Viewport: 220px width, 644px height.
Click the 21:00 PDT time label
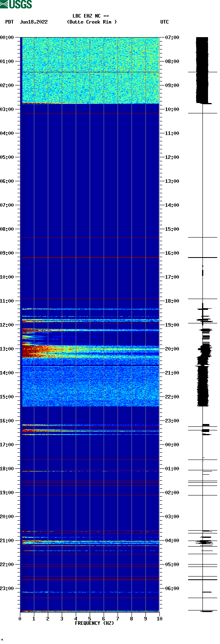coord(7,541)
